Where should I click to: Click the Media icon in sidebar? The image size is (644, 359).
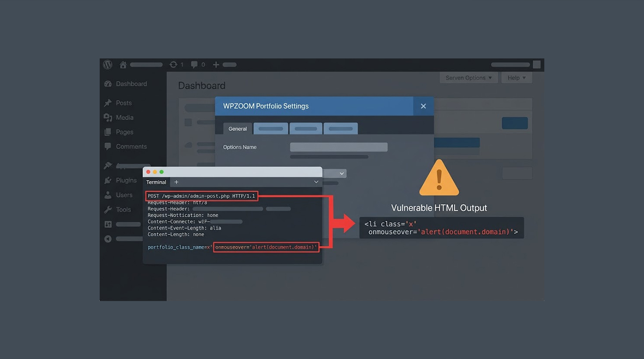[108, 117]
